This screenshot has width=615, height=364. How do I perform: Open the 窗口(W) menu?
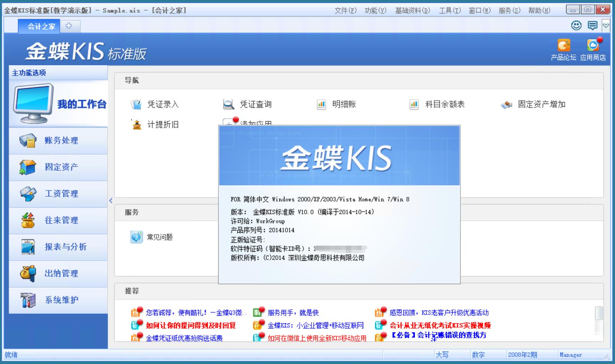point(480,11)
